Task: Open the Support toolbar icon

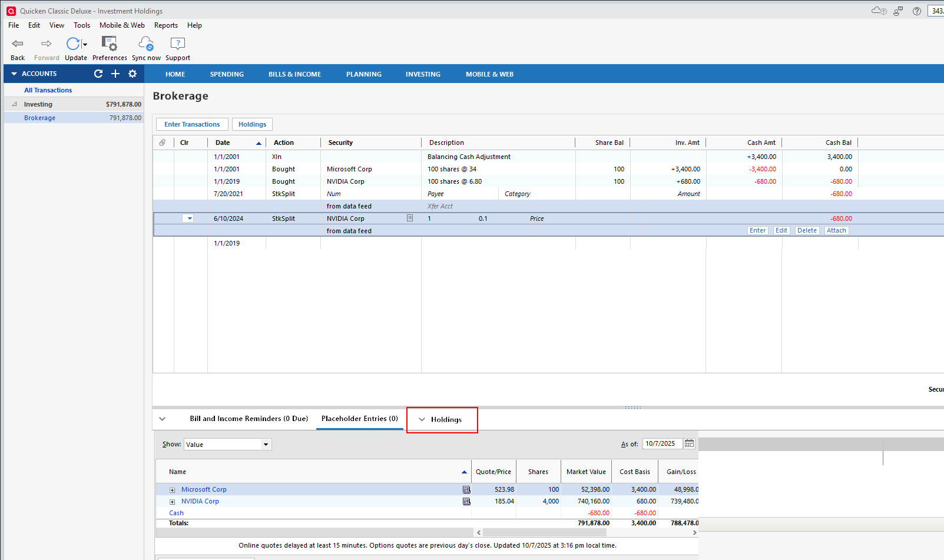Action: tap(177, 44)
